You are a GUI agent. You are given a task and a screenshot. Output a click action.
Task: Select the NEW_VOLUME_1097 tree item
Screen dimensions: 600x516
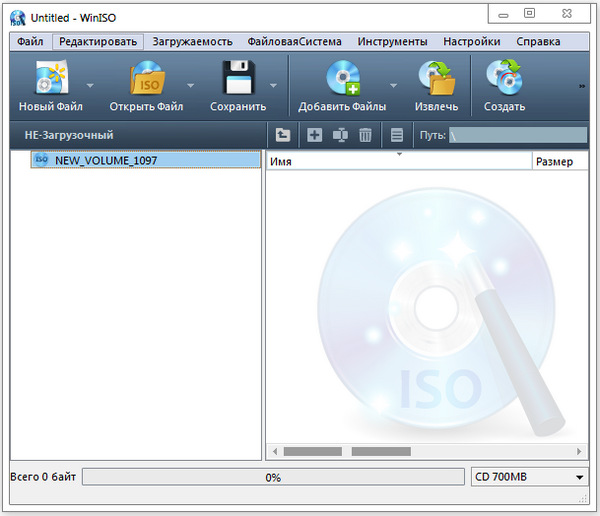click(105, 160)
